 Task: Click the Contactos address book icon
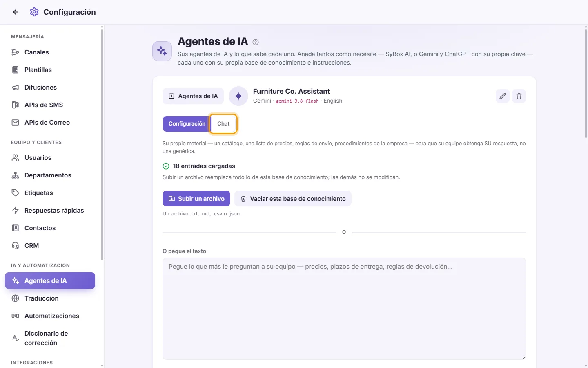pos(16,228)
